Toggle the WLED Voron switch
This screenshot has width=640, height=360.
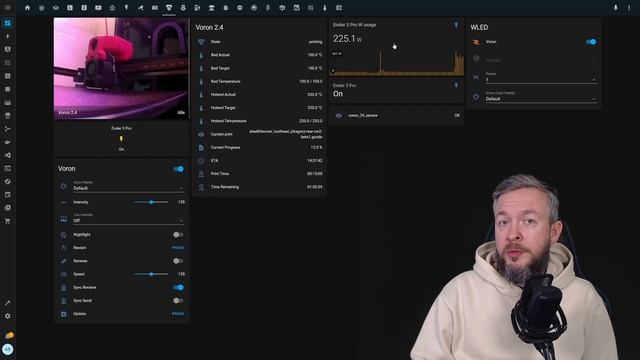coord(591,42)
